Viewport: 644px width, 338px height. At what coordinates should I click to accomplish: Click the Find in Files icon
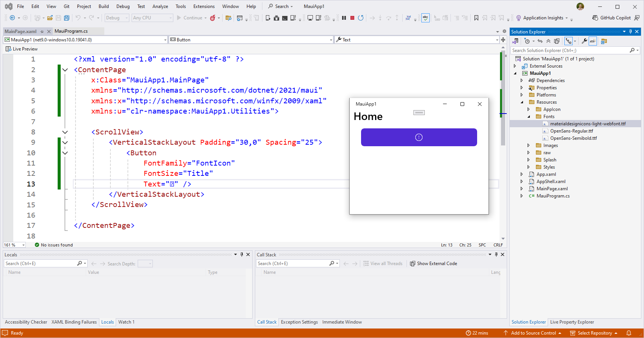tap(228, 18)
